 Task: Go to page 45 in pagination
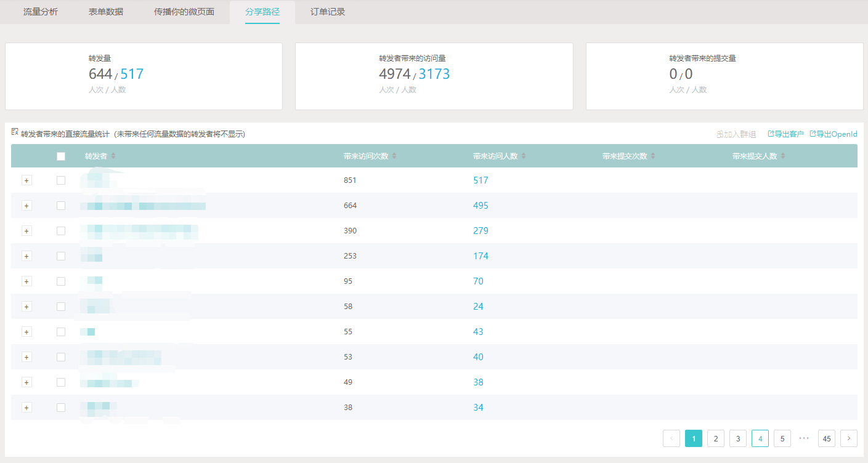pyautogui.click(x=826, y=438)
